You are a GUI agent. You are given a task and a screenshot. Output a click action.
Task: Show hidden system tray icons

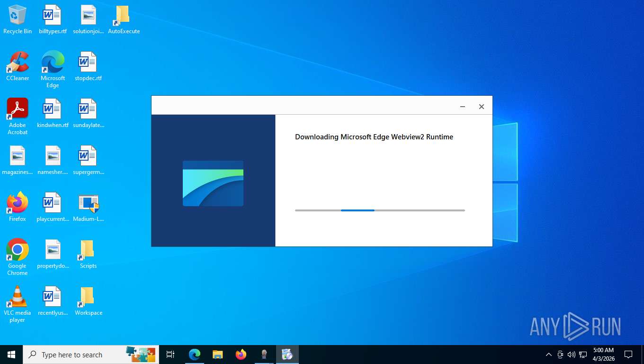pos(548,355)
